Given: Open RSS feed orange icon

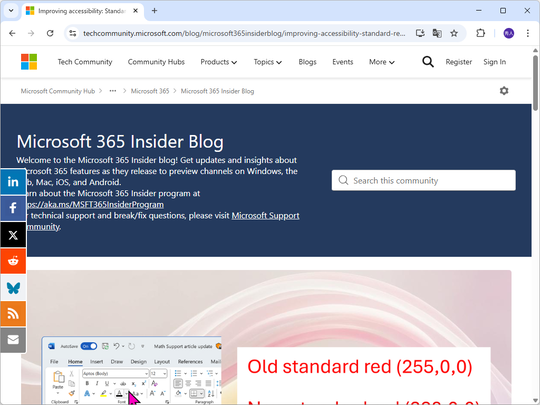Looking at the screenshot, I should click(x=13, y=314).
